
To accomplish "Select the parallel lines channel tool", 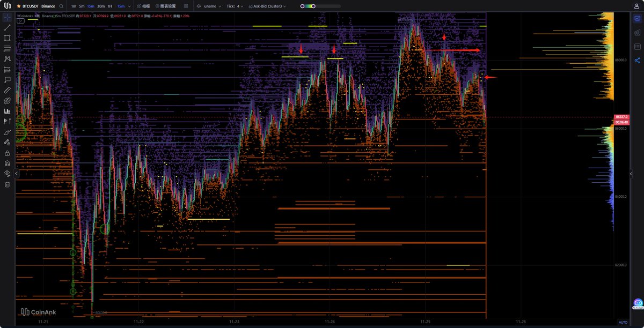I will coord(7,49).
